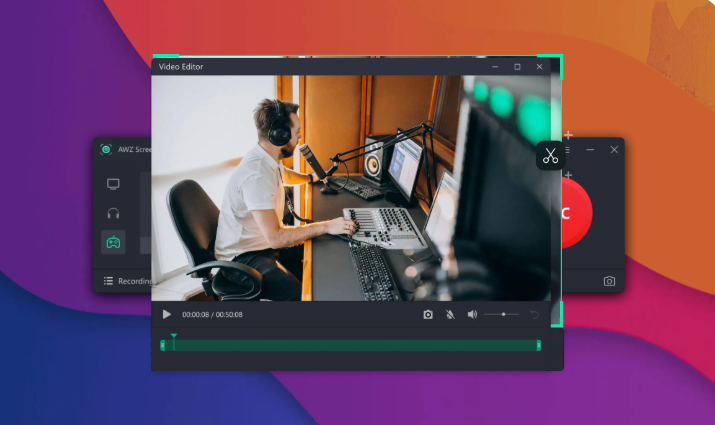Play the video in Video Editor
The height and width of the screenshot is (425, 715).
point(167,315)
